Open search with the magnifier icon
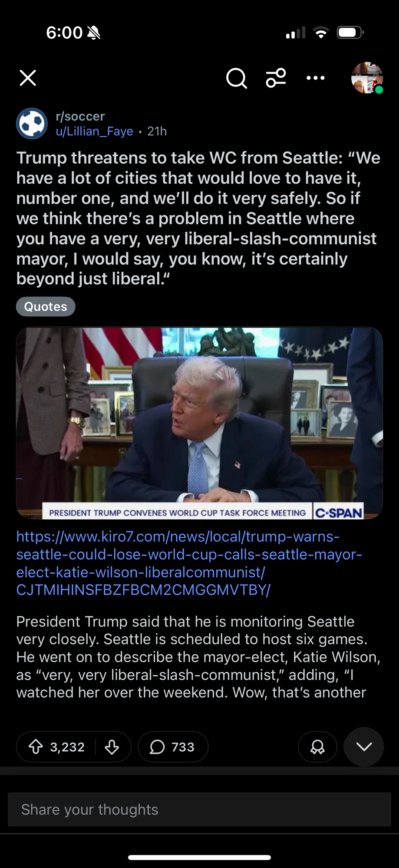This screenshot has height=868, width=399. (x=237, y=78)
